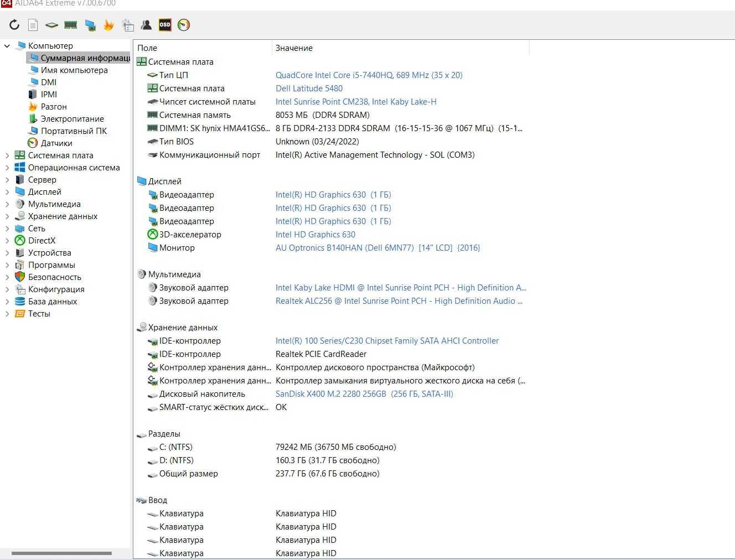Click the Общий размер row
The height and width of the screenshot is (560, 735).
click(332, 474)
